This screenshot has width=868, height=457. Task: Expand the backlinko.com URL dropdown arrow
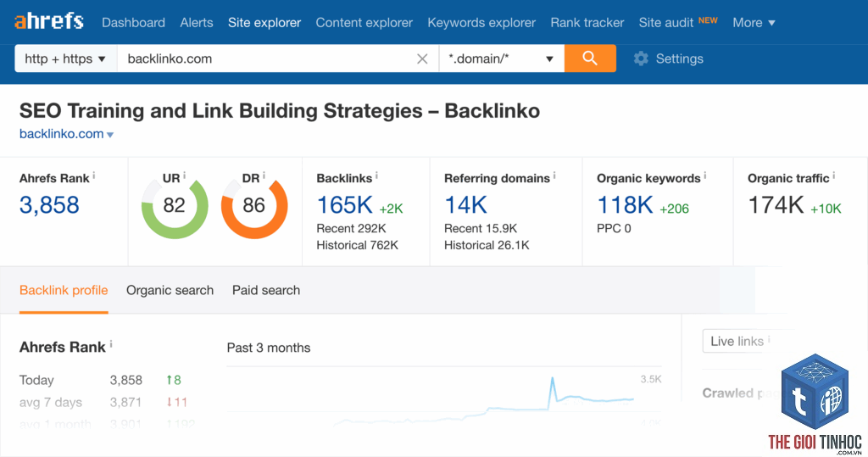click(x=110, y=135)
